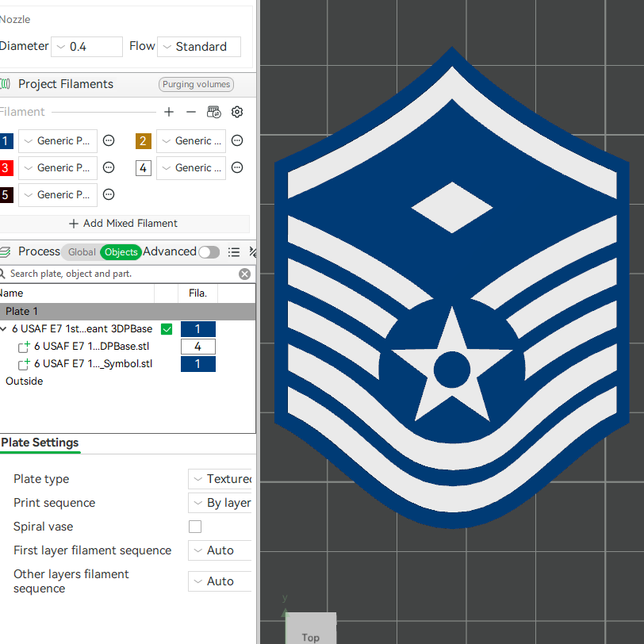Click filament 3 red color swatch

[6, 167]
